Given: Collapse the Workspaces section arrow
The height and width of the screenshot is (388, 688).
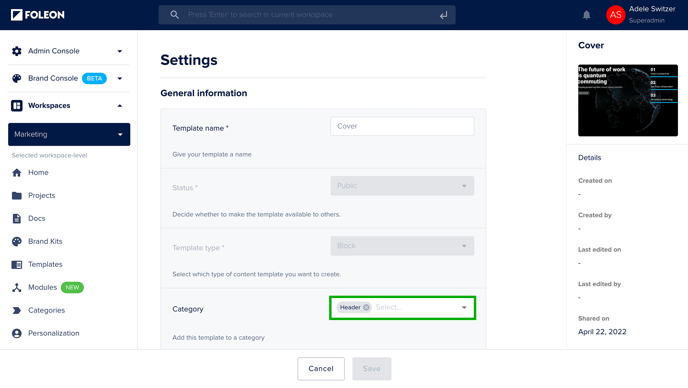Looking at the screenshot, I should click(120, 106).
